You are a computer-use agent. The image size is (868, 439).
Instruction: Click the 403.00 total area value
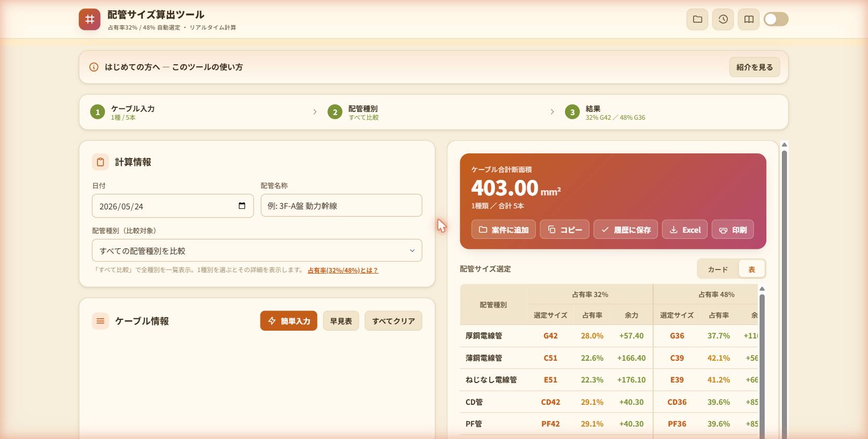[x=505, y=188]
